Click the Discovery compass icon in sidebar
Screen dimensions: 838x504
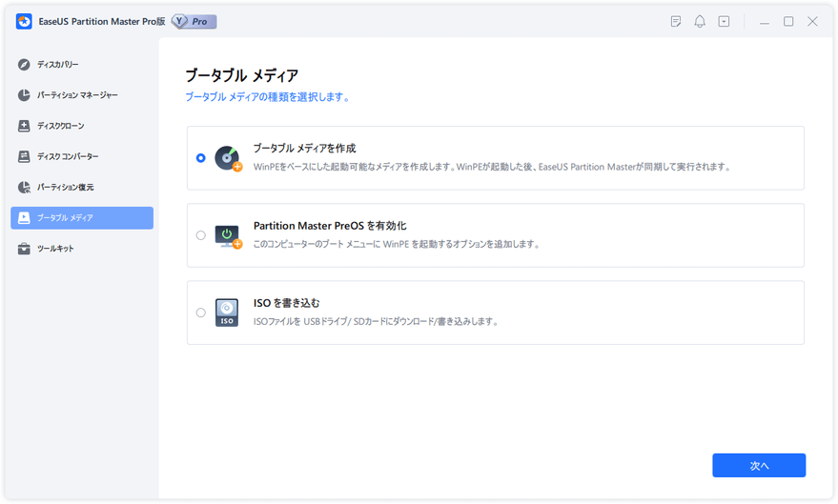coord(25,65)
